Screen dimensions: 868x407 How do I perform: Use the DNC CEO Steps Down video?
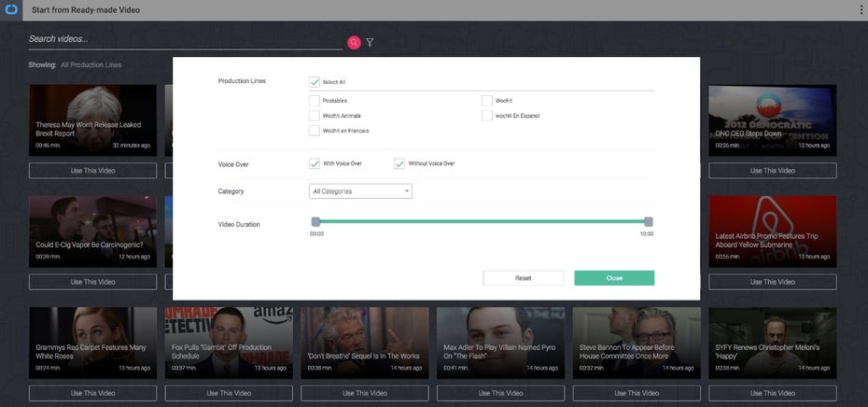pyautogui.click(x=772, y=171)
